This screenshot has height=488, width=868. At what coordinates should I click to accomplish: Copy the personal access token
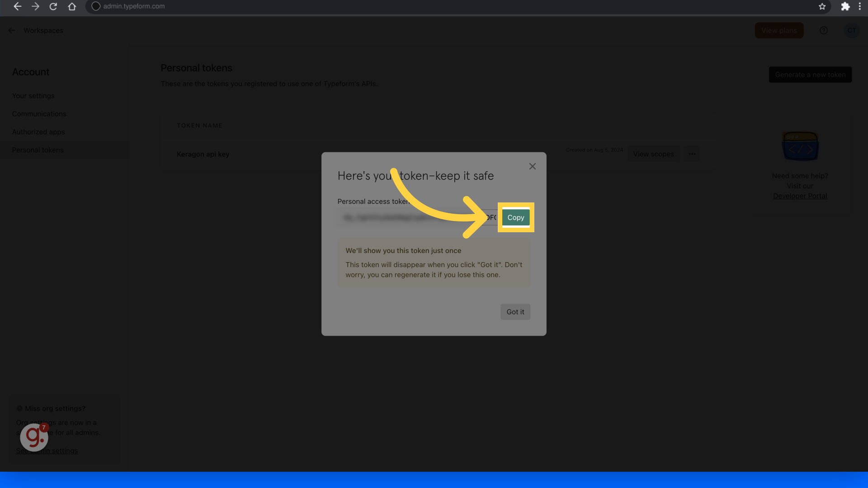pos(516,217)
